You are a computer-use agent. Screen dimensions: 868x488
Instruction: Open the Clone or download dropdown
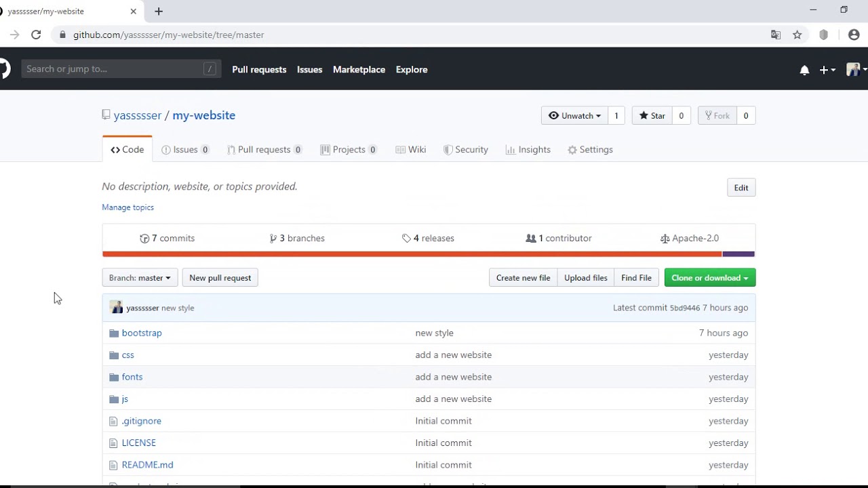710,278
